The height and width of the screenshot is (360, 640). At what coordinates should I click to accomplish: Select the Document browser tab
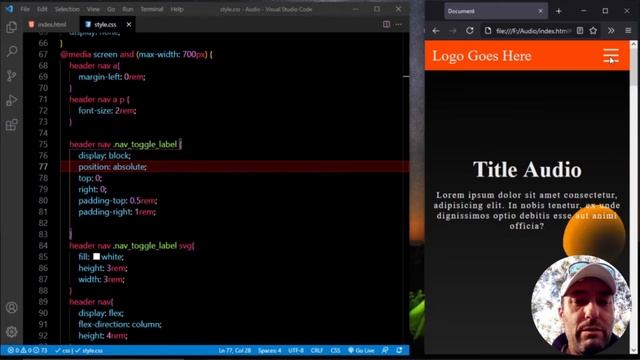click(x=496, y=11)
